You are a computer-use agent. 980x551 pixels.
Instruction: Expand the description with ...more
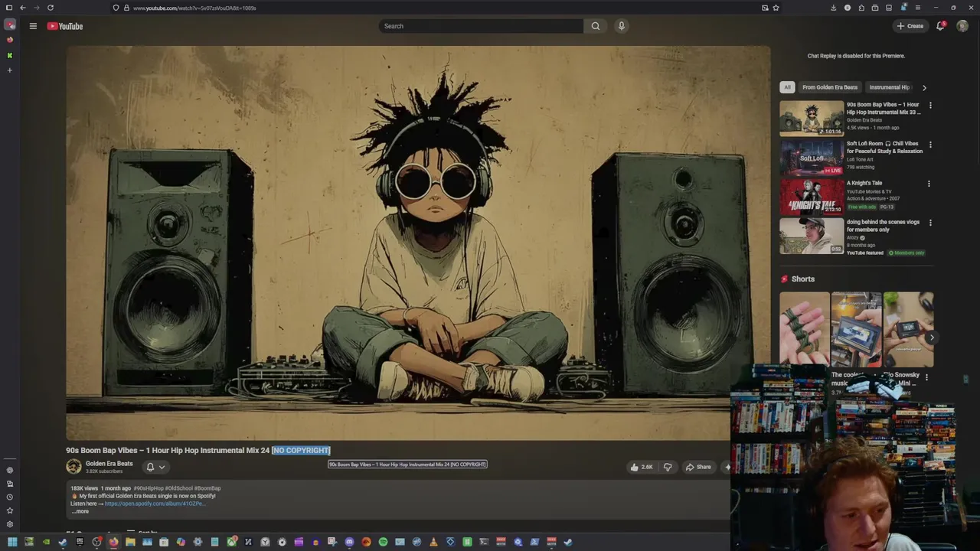tap(80, 510)
